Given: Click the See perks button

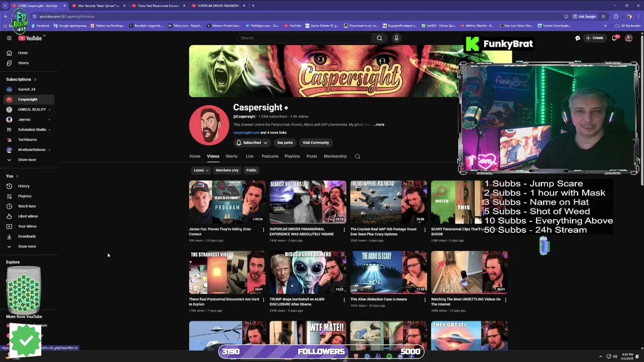Looking at the screenshot, I should tap(285, 143).
